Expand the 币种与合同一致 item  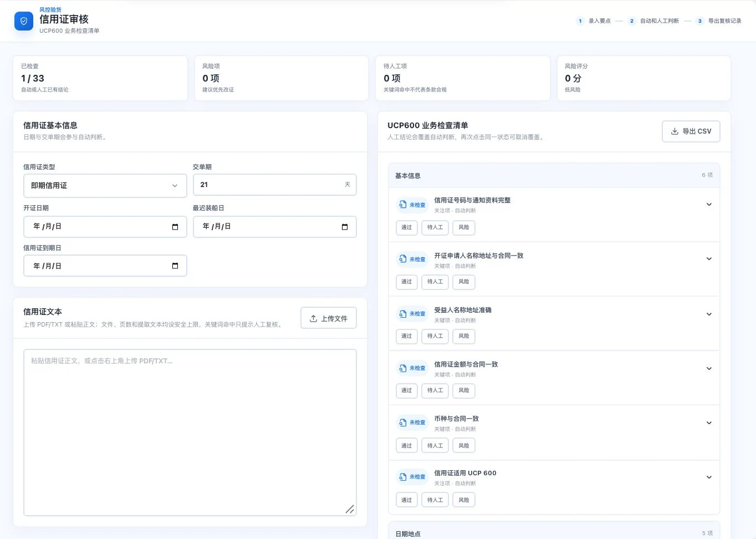coord(709,423)
